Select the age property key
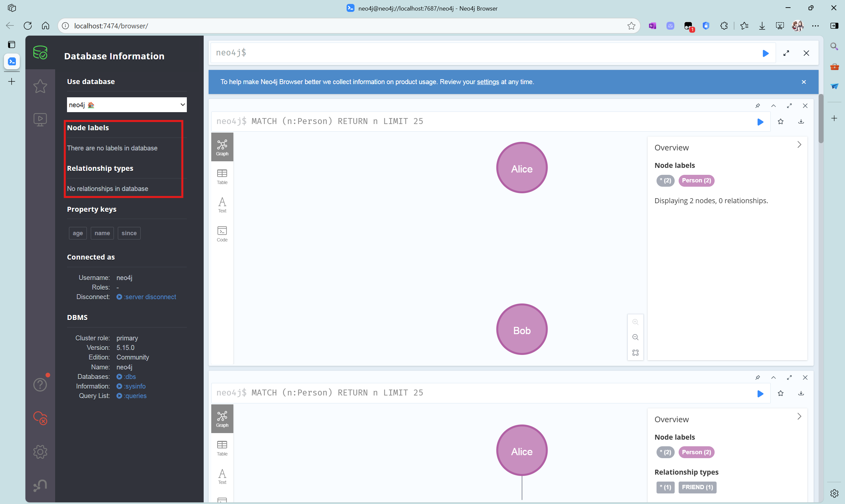 click(x=78, y=233)
